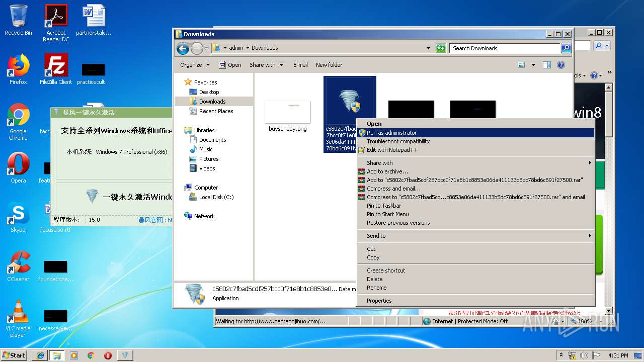644x362 pixels.
Task: Click the E-mail toolbar button
Action: [300, 65]
